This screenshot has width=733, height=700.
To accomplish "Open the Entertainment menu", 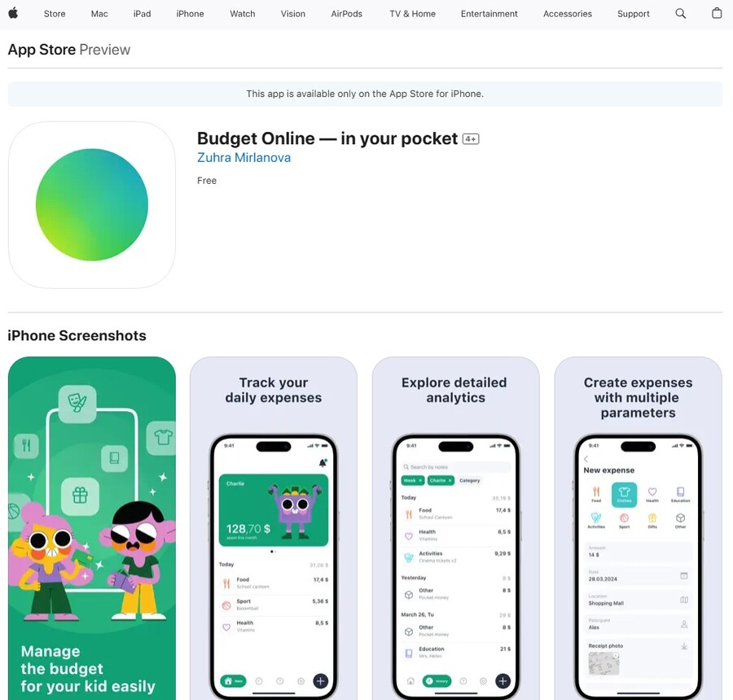I will [489, 14].
